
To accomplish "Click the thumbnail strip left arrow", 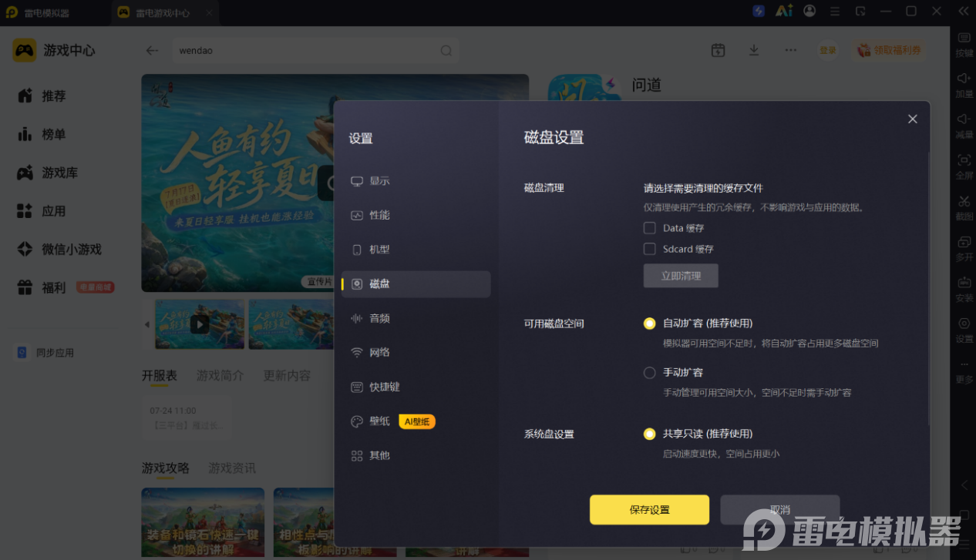I will pyautogui.click(x=147, y=324).
